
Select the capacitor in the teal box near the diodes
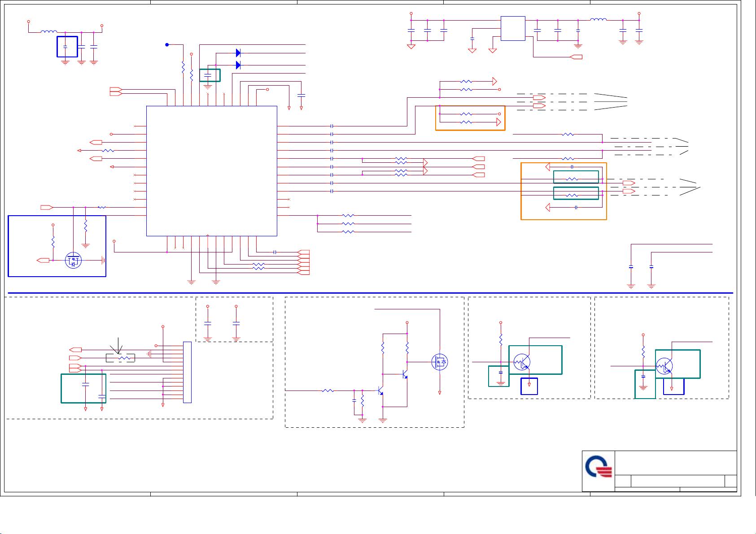coord(208,76)
